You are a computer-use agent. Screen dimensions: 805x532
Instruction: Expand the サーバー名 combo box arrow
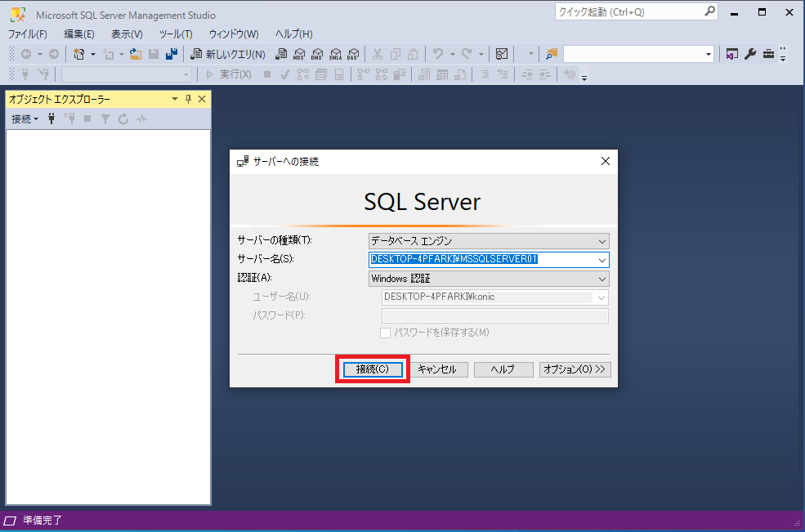coord(602,259)
